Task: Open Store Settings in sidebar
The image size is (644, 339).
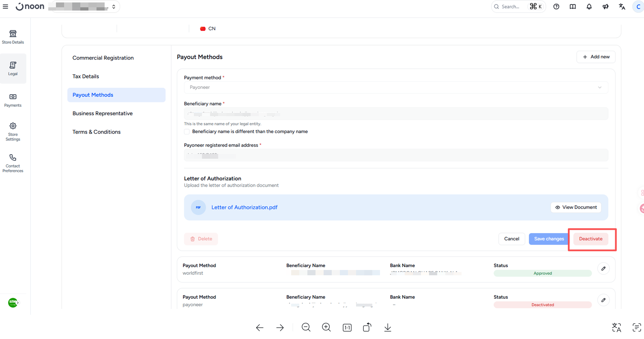Action: click(13, 132)
